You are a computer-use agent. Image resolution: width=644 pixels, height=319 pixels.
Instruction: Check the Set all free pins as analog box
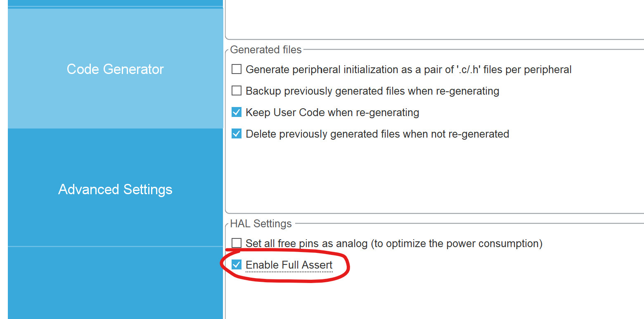click(237, 243)
